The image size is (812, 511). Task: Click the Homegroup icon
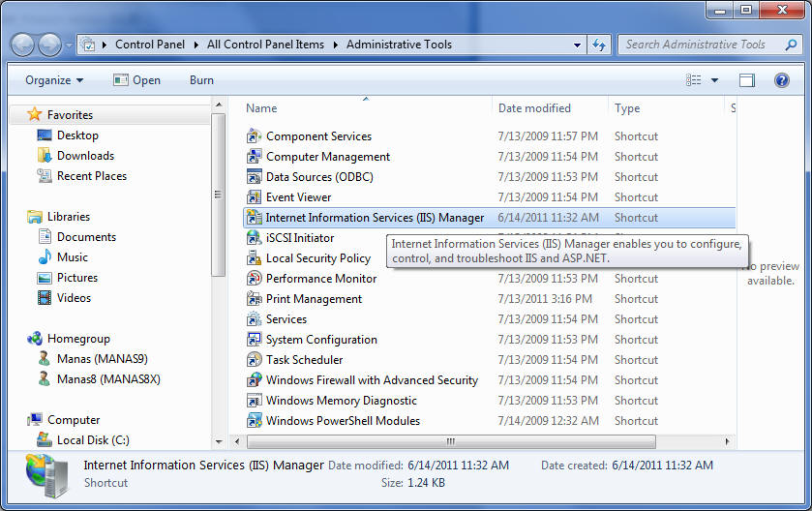click(x=35, y=339)
